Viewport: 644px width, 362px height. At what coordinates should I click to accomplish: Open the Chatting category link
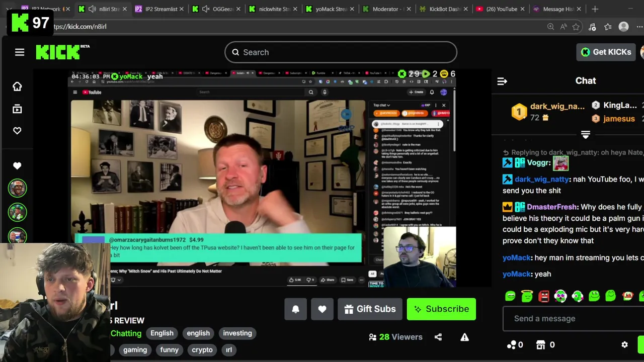point(126,333)
